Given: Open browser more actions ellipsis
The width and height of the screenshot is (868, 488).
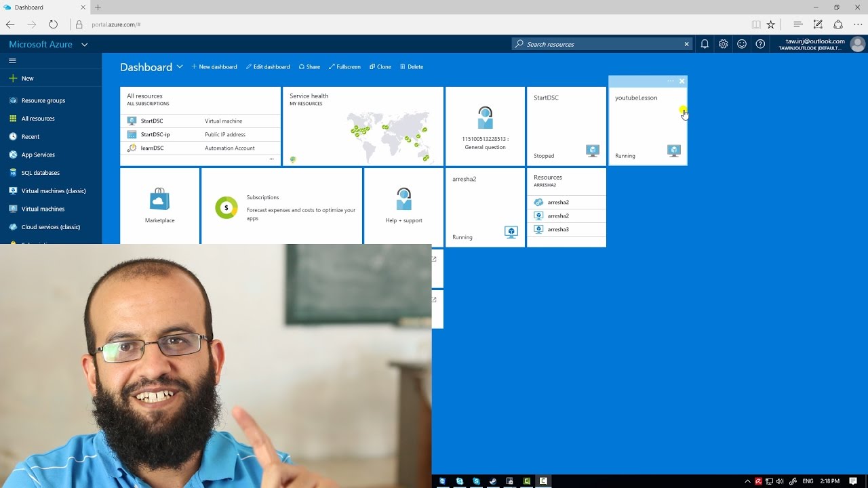Looking at the screenshot, I should coord(858,24).
